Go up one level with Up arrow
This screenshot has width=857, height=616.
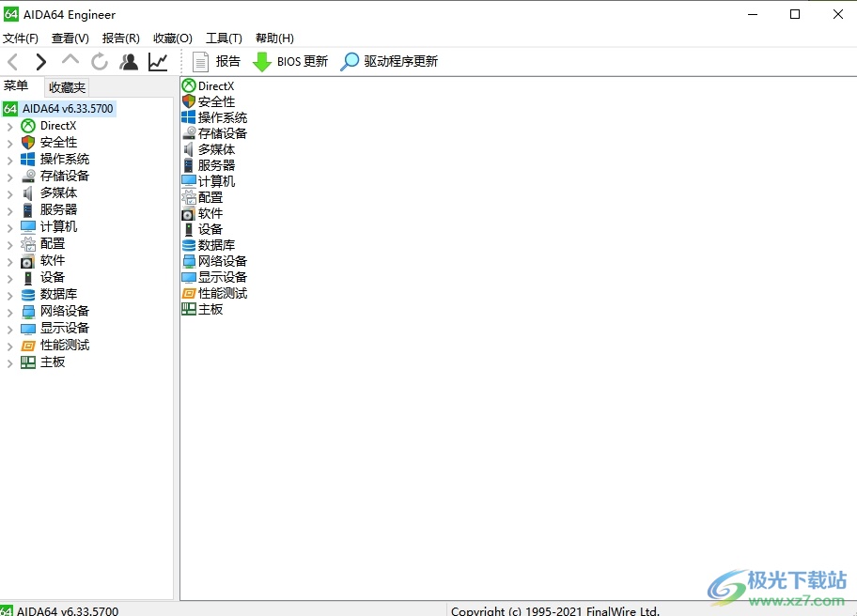70,61
